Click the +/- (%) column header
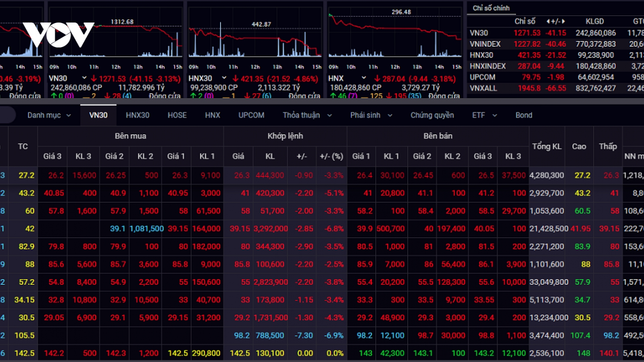644x362 pixels. coord(331,156)
